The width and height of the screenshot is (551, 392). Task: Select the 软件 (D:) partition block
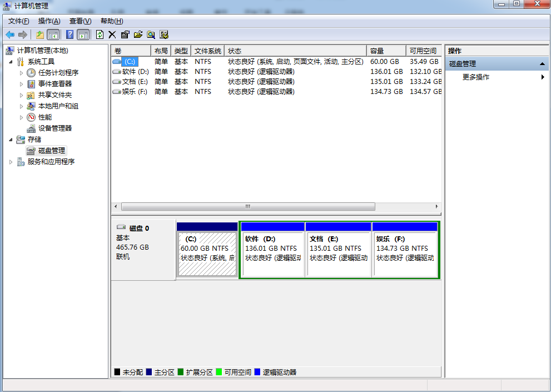[272, 250]
